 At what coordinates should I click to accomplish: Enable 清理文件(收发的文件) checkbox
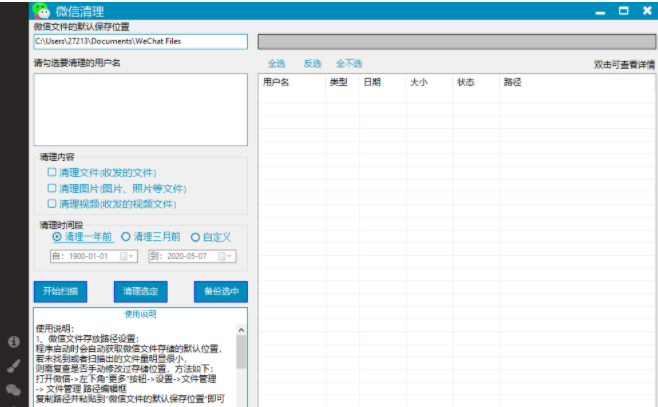pos(52,172)
